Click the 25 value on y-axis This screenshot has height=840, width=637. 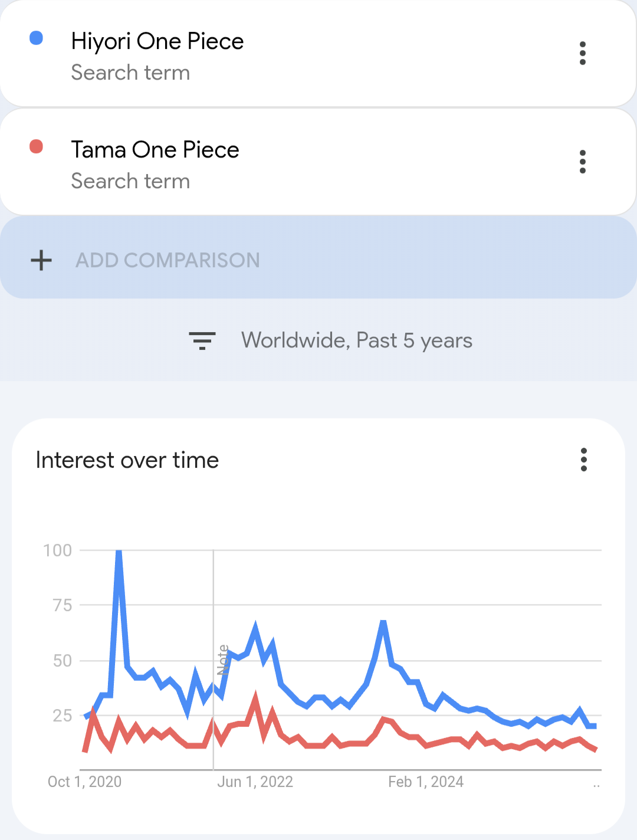(62, 716)
